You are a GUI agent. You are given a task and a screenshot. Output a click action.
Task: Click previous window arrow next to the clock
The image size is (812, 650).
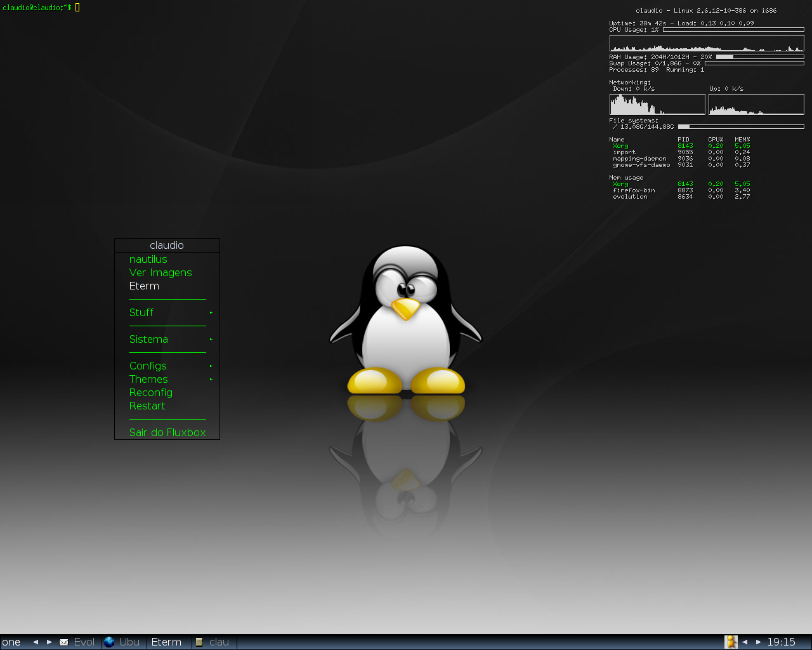[x=745, y=642]
